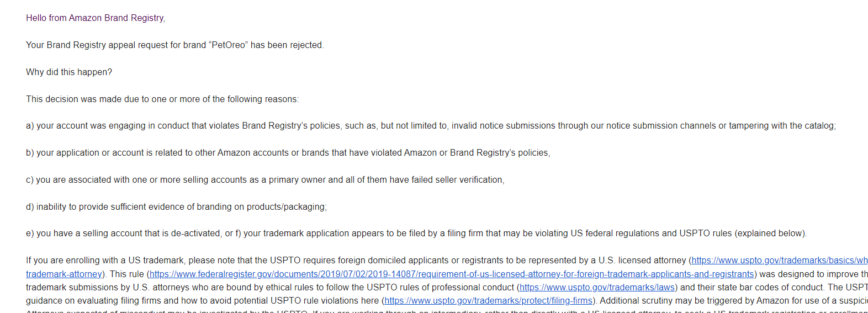Click the "Why did this happen?" line
This screenshot has width=868, height=313.
pyautogui.click(x=69, y=72)
